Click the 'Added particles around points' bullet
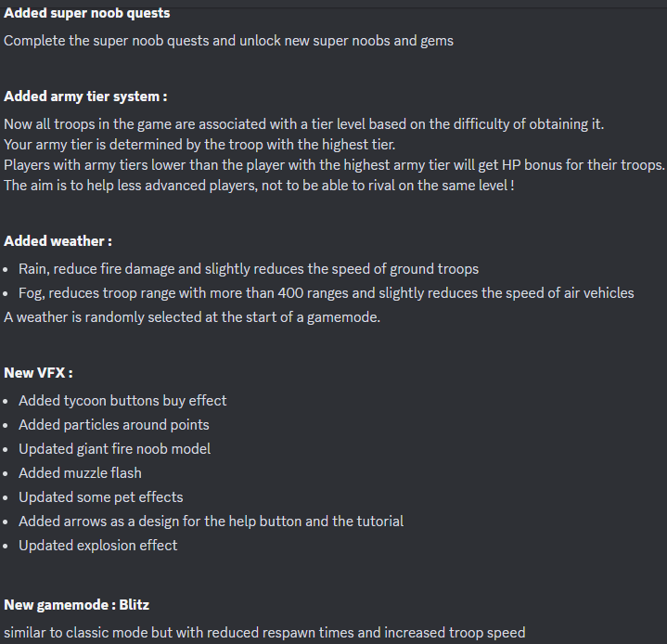 114,425
